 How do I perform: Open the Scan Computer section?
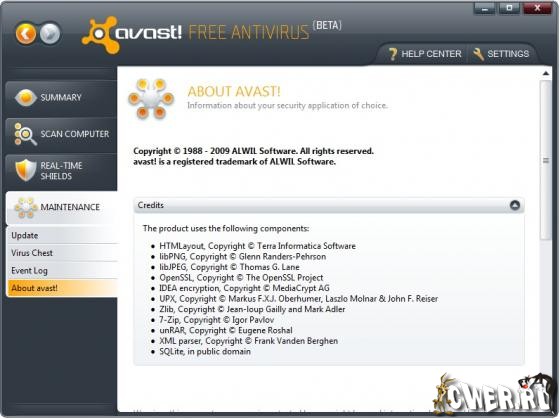[61, 134]
